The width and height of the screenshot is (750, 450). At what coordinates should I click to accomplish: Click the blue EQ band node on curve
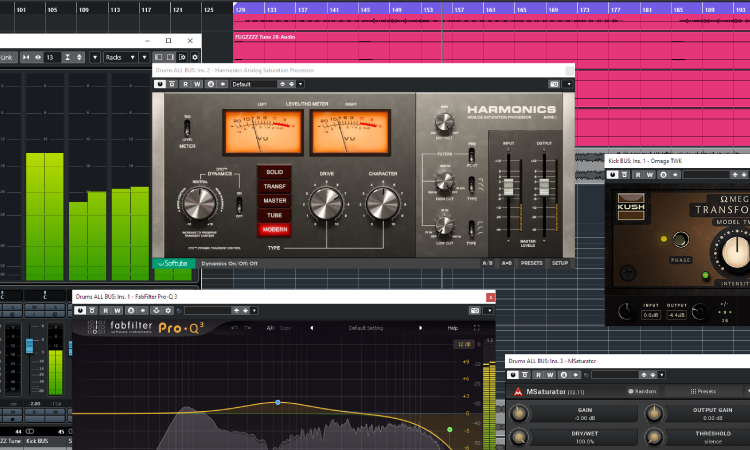point(278,403)
